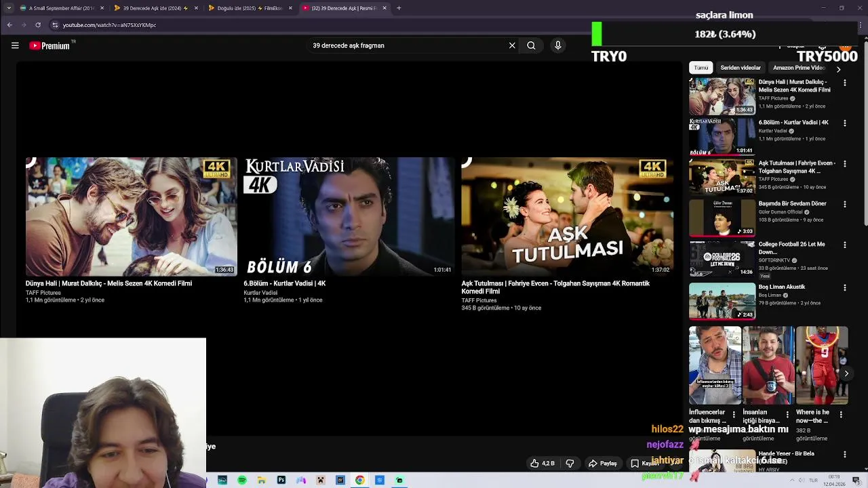Open end-screen title Dünya Hali Murat Dalkılıç

[108, 283]
